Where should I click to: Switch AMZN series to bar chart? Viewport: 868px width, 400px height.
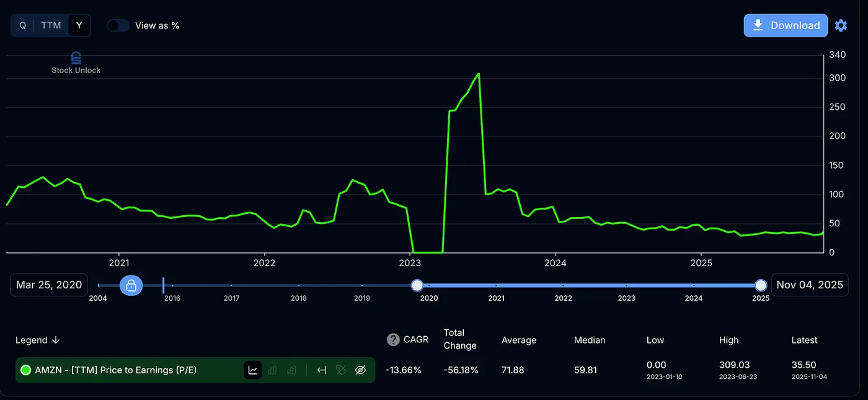tap(272, 370)
